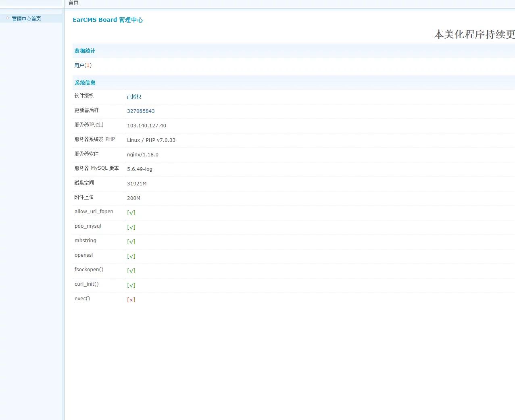515x420 pixels.
Task: Click the check icon next to openssl
Action: click(131, 256)
